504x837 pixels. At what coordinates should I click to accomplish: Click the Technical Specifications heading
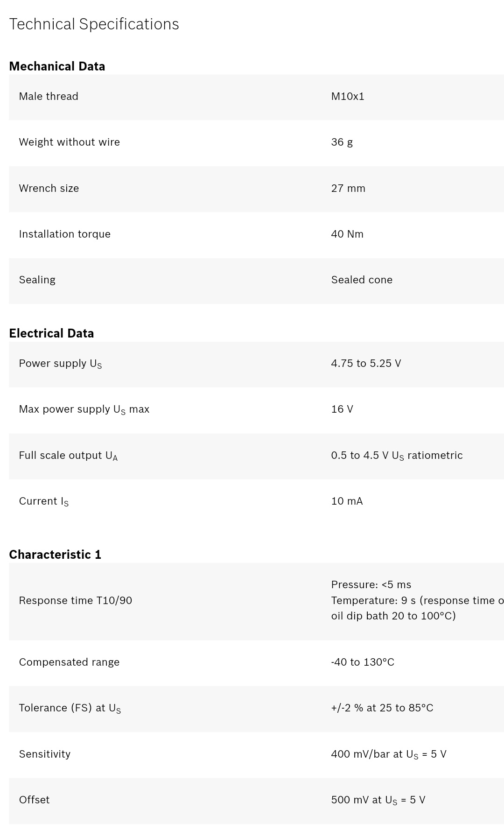94,24
